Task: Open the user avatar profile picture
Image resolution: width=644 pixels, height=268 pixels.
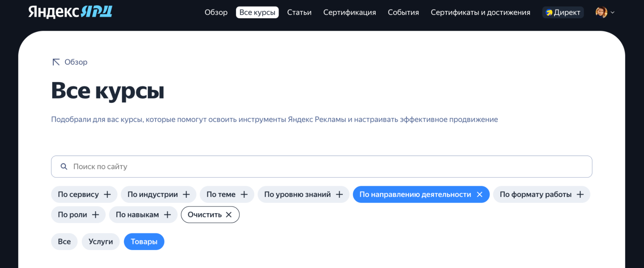Action: click(x=601, y=12)
